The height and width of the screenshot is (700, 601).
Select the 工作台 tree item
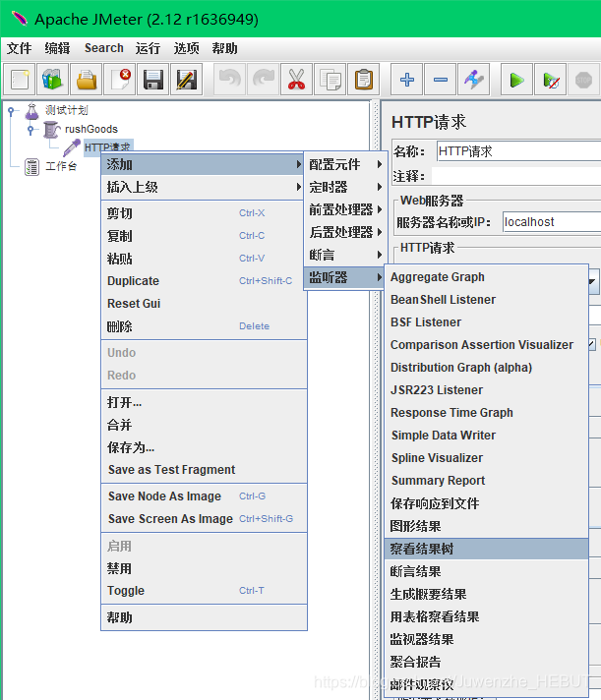coord(61,167)
